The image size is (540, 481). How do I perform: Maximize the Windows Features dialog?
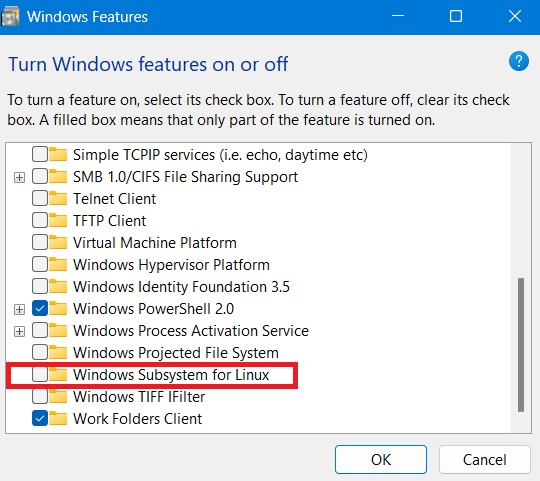[x=456, y=16]
